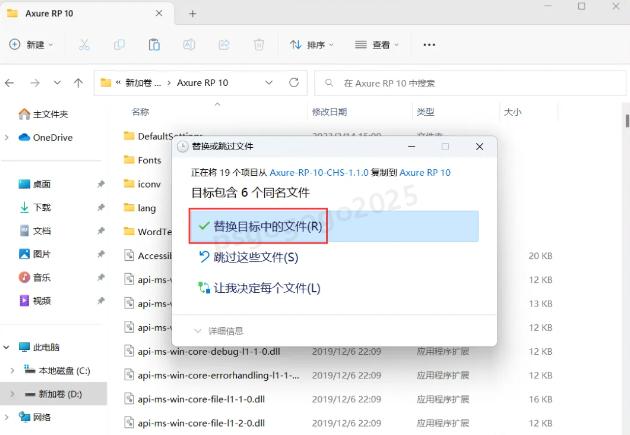The height and width of the screenshot is (435, 630).
Task: Choose Replace files in destination (R)
Action: coord(334,226)
